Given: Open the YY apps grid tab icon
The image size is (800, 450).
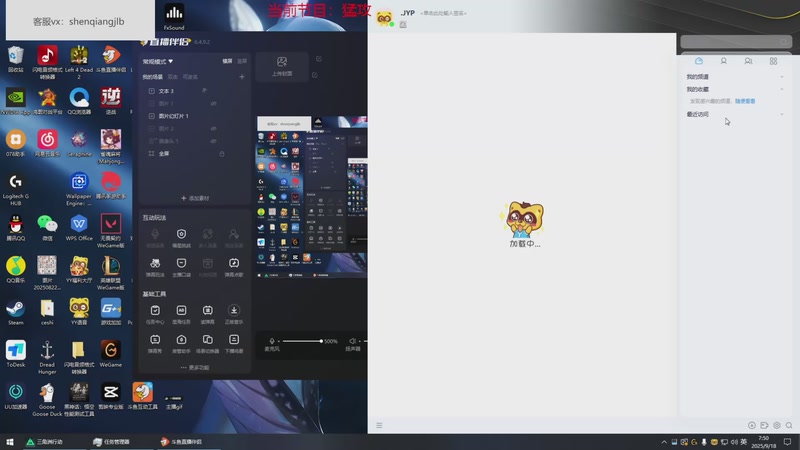Looking at the screenshot, I should (x=773, y=61).
